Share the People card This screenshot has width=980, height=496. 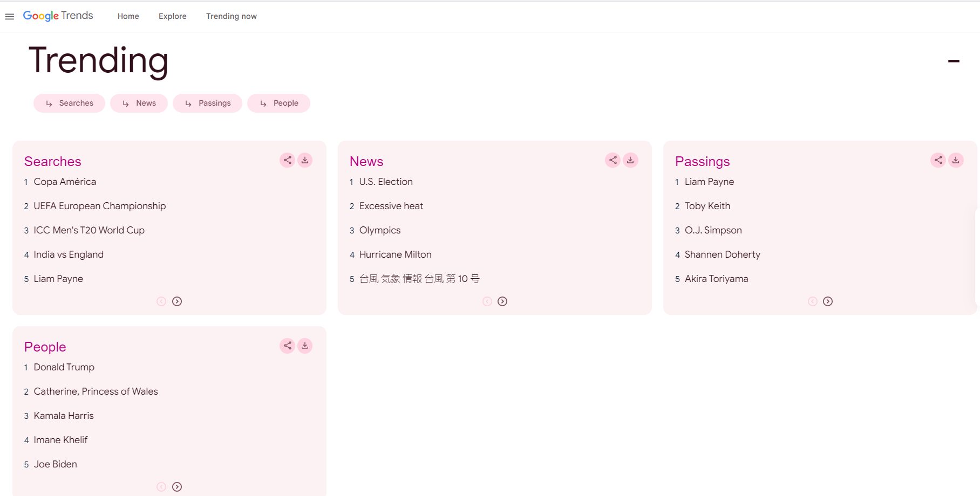[x=288, y=346]
